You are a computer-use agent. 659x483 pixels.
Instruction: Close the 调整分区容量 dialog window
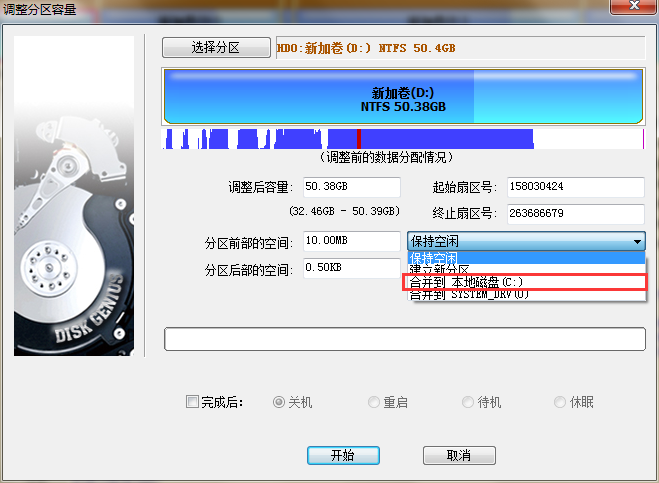coord(634,6)
